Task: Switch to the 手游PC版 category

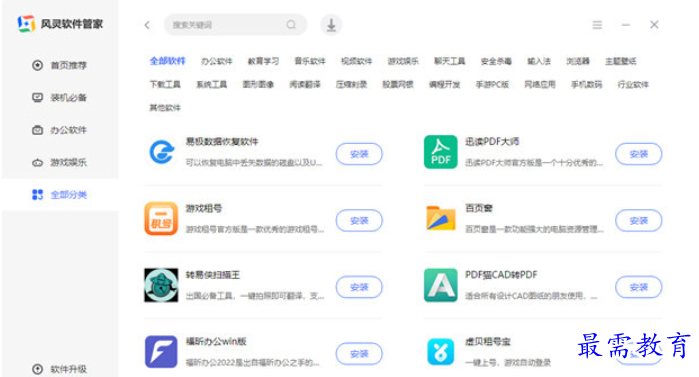Action: 492,85
